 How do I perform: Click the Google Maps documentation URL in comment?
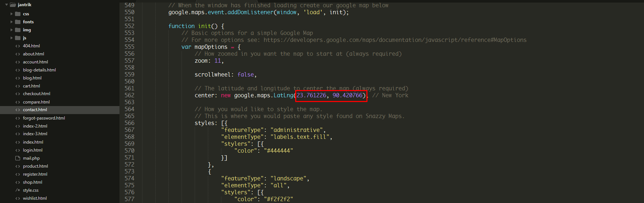coord(395,40)
